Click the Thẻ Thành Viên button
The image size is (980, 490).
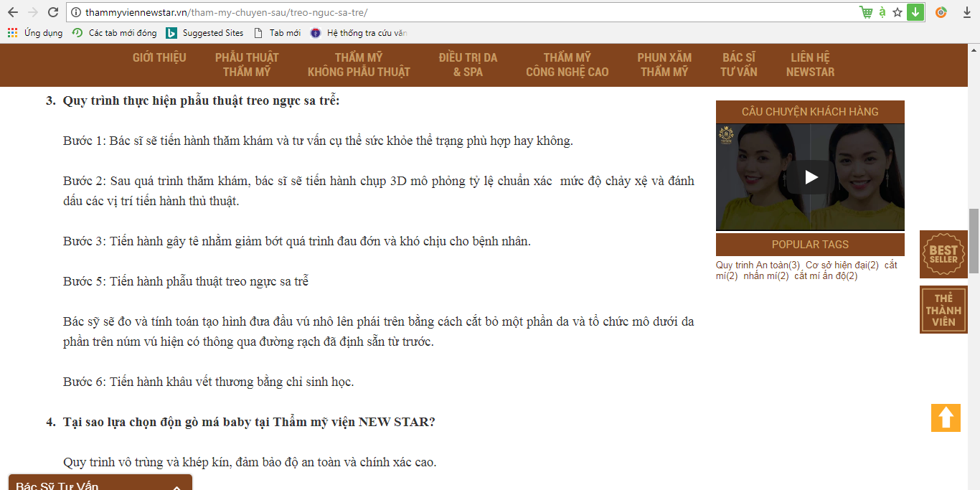tap(943, 310)
